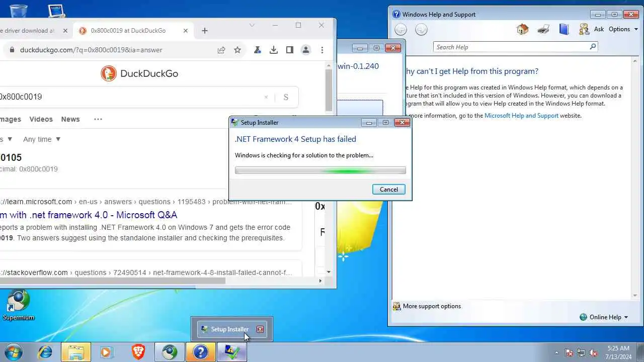Click the DuckDuckGo logo
This screenshot has height=362, width=644.
139,73
